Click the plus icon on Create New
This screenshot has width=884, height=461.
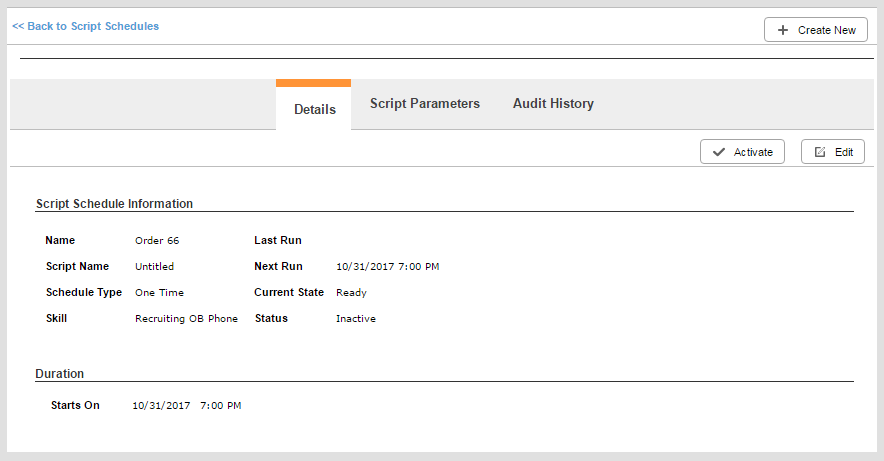pos(782,30)
